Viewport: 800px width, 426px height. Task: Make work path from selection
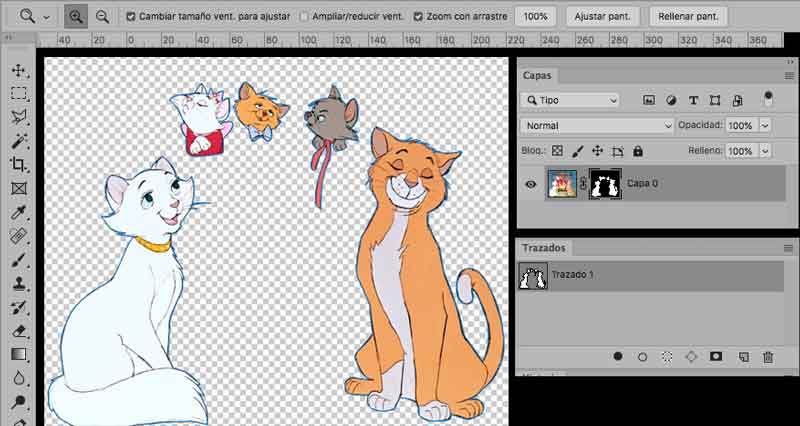click(x=691, y=357)
